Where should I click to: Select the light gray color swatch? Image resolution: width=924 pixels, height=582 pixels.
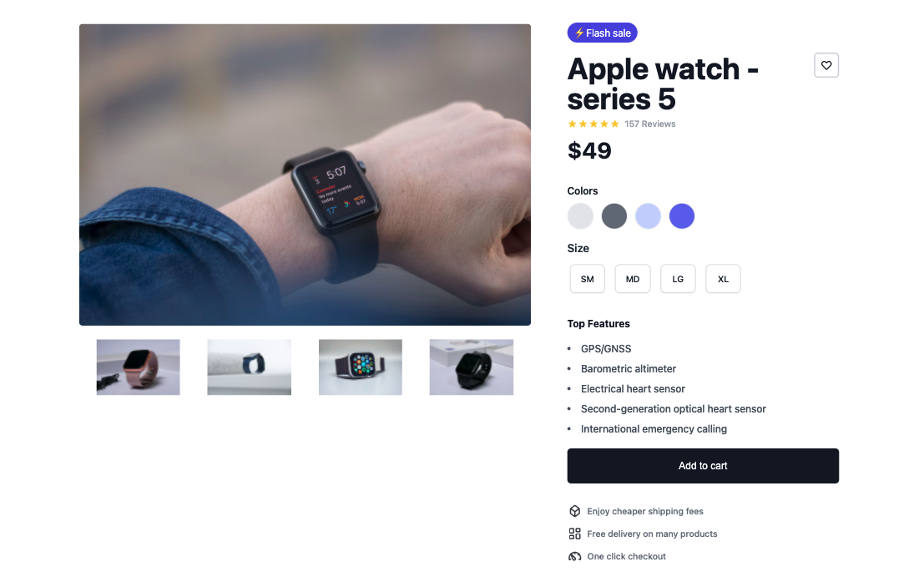pyautogui.click(x=580, y=215)
